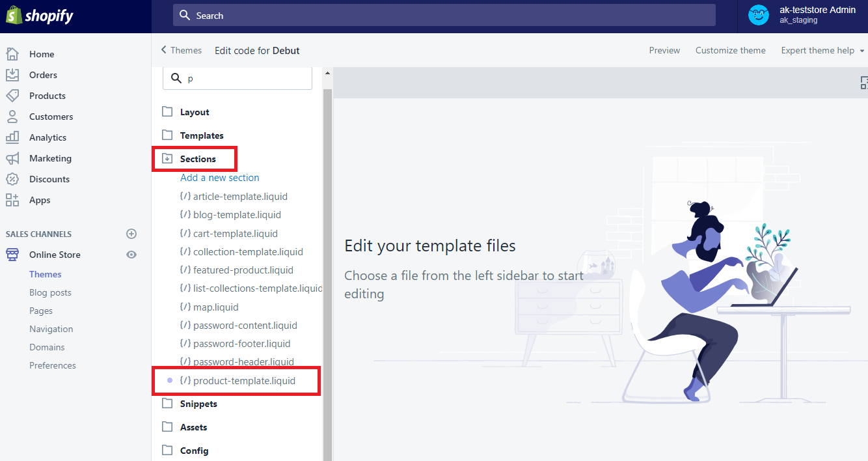This screenshot has height=461, width=868.
Task: Open Discounts in the sidebar
Action: tap(49, 179)
